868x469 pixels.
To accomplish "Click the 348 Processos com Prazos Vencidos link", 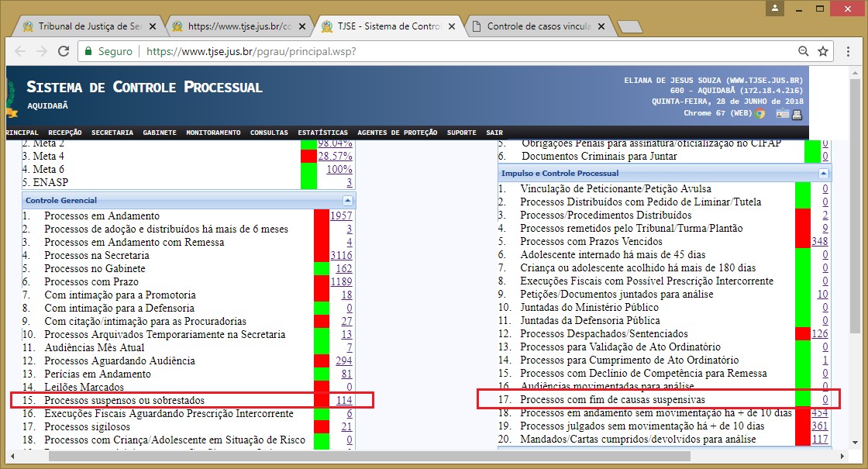I will 819,241.
